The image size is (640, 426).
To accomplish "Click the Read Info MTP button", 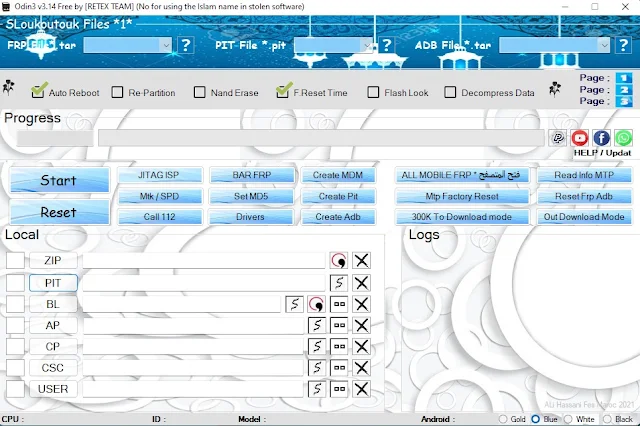I will coord(584,175).
